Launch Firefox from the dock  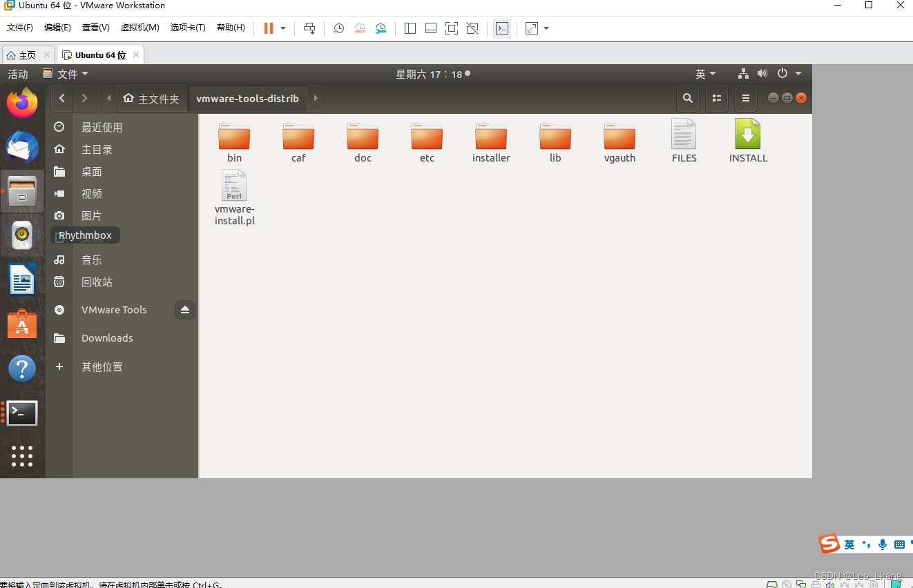click(x=22, y=104)
